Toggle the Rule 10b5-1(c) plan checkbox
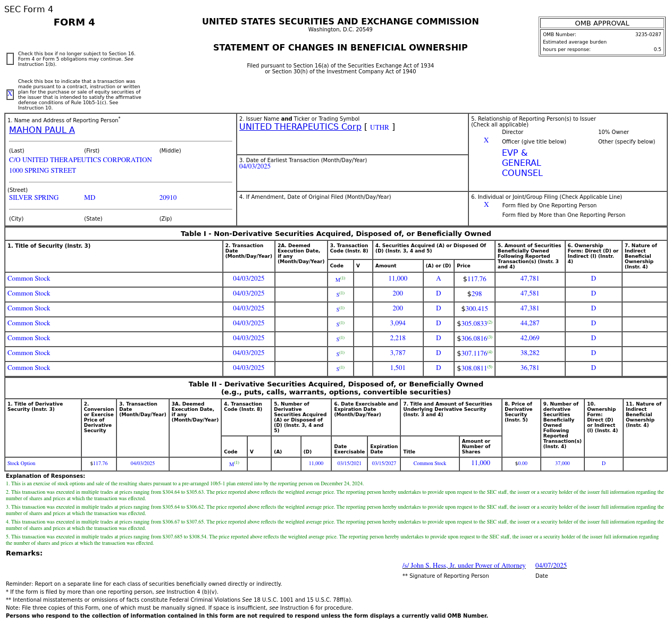This screenshot has width=672, height=632. click(x=10, y=95)
